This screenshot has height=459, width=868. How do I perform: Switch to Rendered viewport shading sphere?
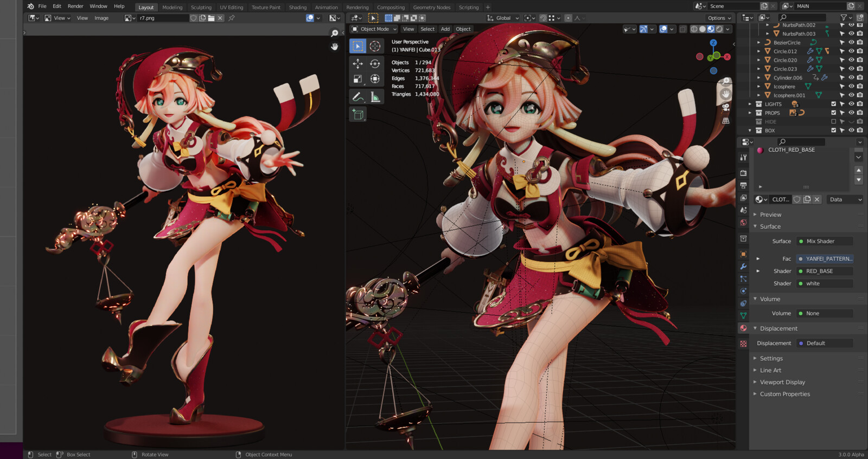(x=719, y=29)
